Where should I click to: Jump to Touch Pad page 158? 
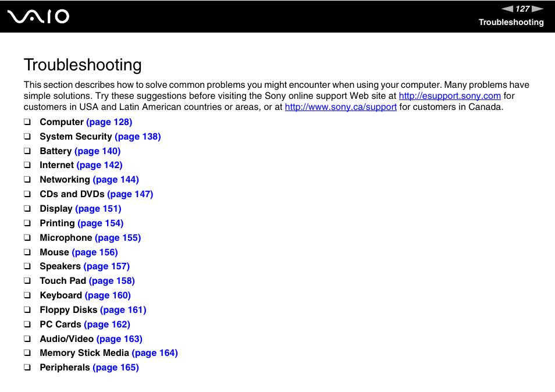click(x=112, y=281)
